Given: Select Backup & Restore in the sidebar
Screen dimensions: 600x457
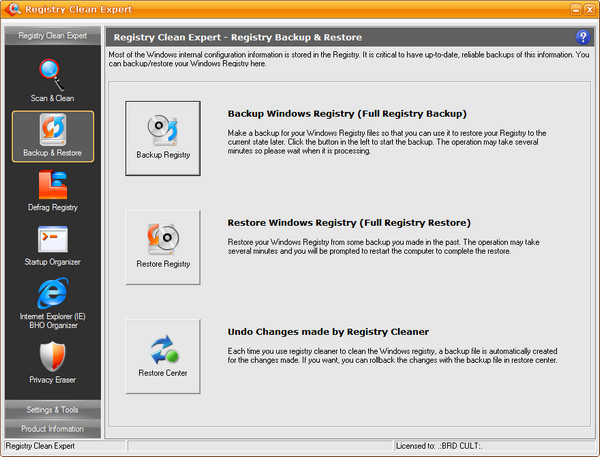Looking at the screenshot, I should point(52,136).
